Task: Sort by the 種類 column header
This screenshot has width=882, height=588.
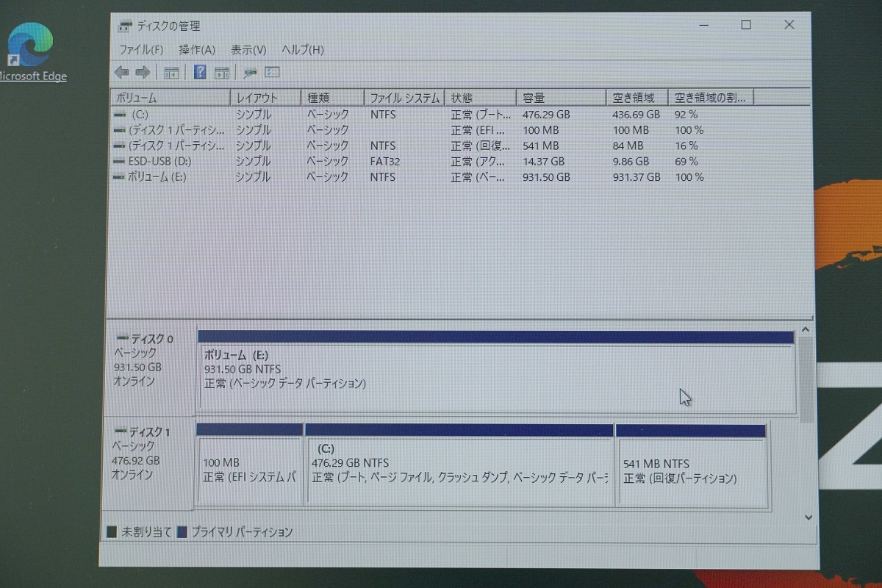Action: pyautogui.click(x=332, y=98)
